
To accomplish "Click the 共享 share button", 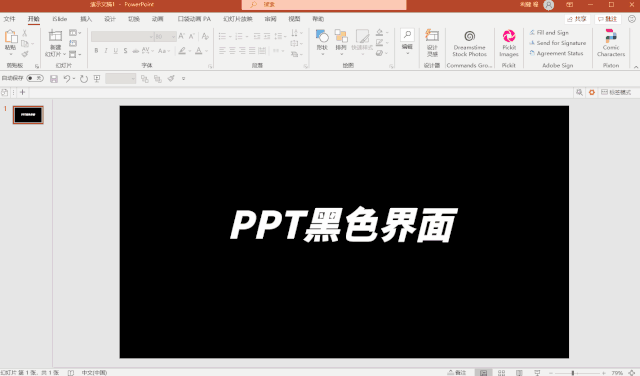I will tap(577, 19).
